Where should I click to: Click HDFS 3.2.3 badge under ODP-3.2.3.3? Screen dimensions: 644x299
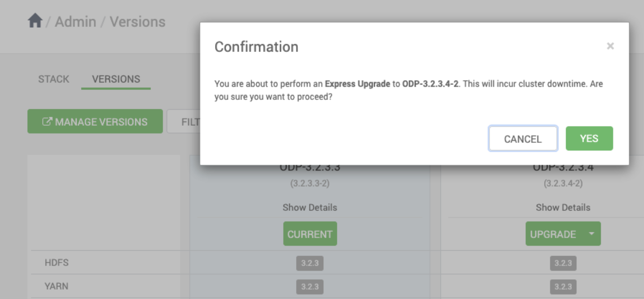pyautogui.click(x=309, y=263)
